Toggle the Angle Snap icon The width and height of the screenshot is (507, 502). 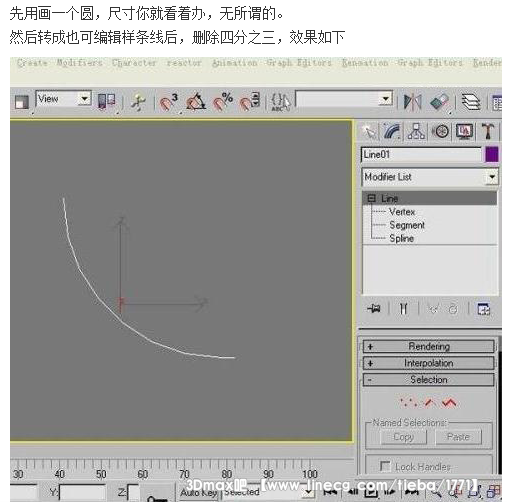tap(196, 101)
